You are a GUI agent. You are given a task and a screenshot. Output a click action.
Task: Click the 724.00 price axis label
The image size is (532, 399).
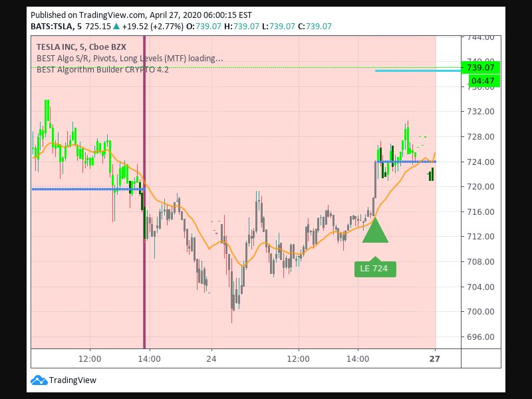(x=481, y=162)
